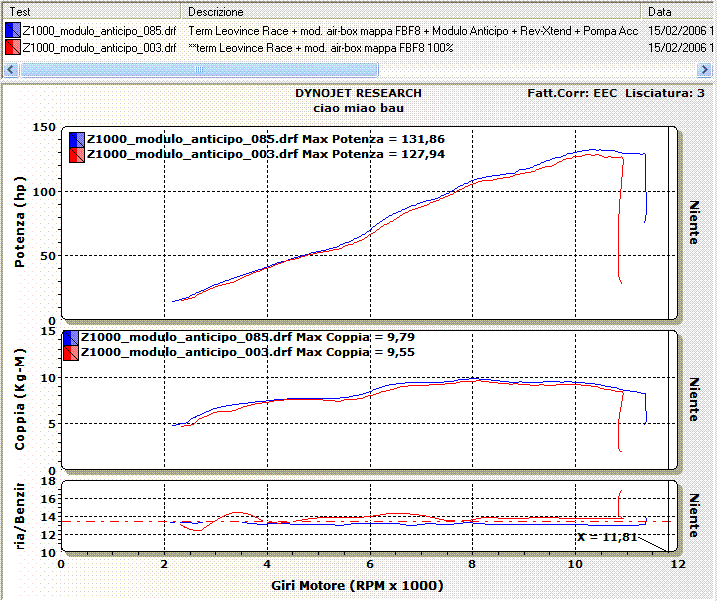Click blue legend icon in the Coppia graph
This screenshot has height=601, width=717.
(x=70, y=338)
